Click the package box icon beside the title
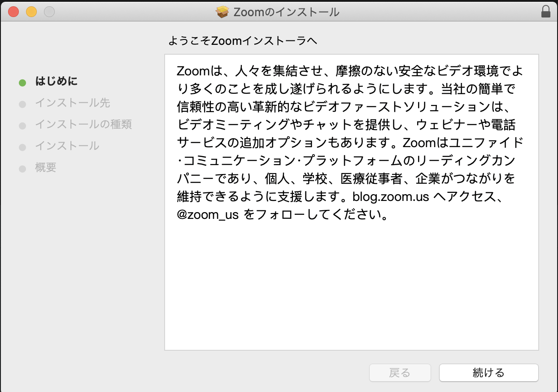Screen dimensions: 558x392 [x=222, y=12]
